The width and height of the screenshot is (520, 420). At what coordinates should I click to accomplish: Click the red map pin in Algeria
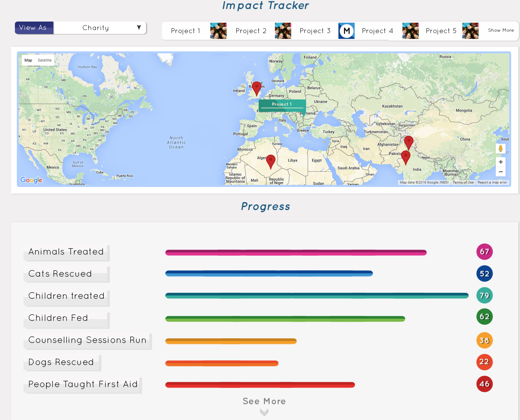271,162
